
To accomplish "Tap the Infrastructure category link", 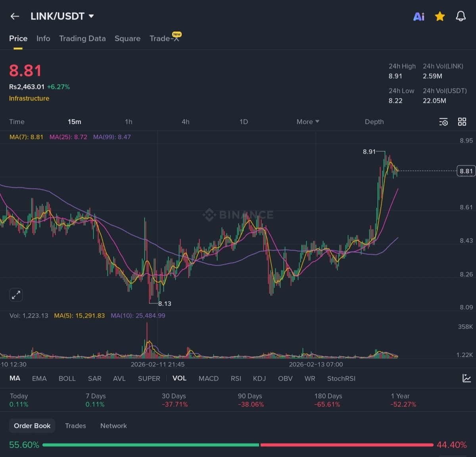I will pyautogui.click(x=29, y=98).
